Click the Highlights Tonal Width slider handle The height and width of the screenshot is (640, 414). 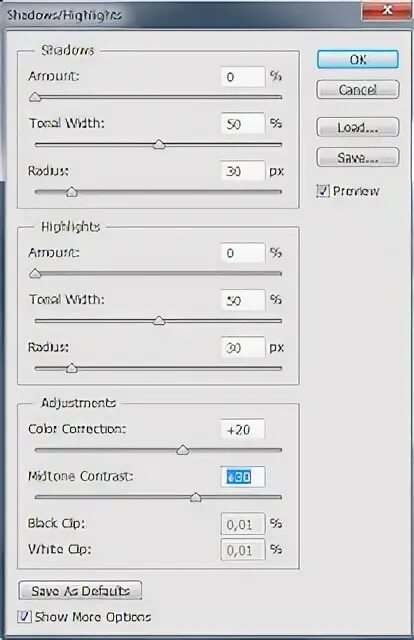[x=159, y=321]
